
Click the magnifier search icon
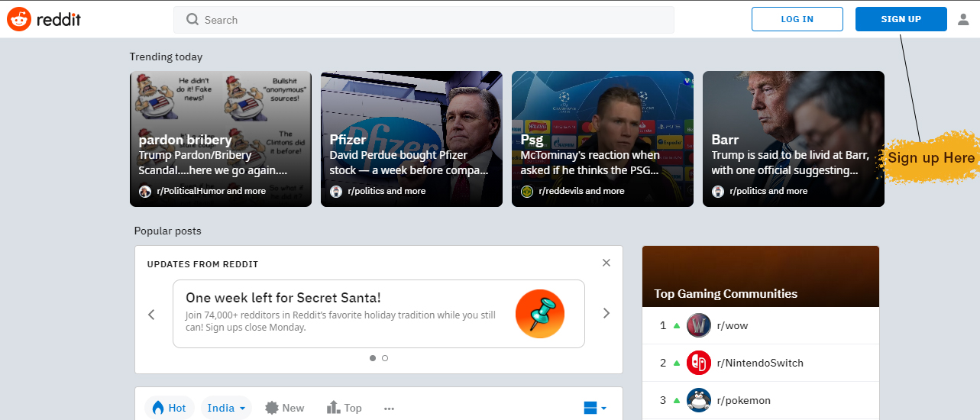(x=192, y=20)
